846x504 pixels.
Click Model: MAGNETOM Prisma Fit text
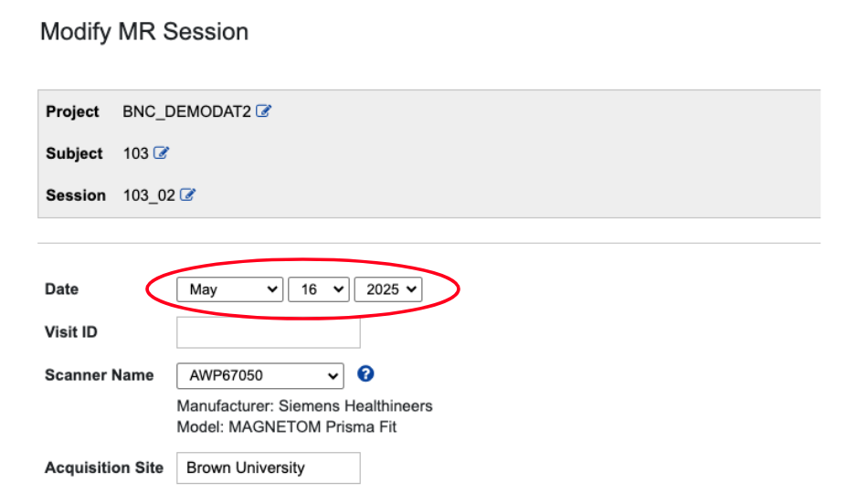[x=287, y=427]
